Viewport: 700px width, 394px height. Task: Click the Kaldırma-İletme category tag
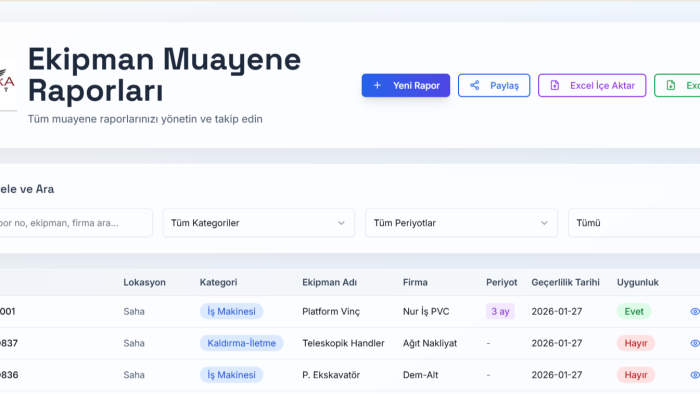pyautogui.click(x=242, y=343)
